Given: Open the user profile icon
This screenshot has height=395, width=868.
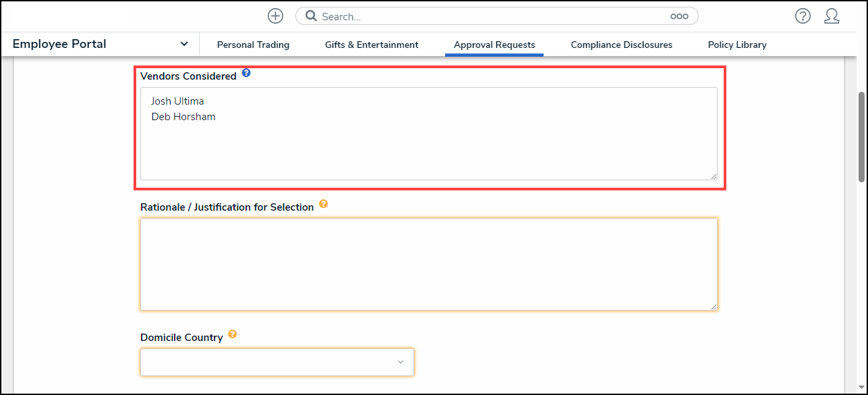Looking at the screenshot, I should click(x=832, y=16).
